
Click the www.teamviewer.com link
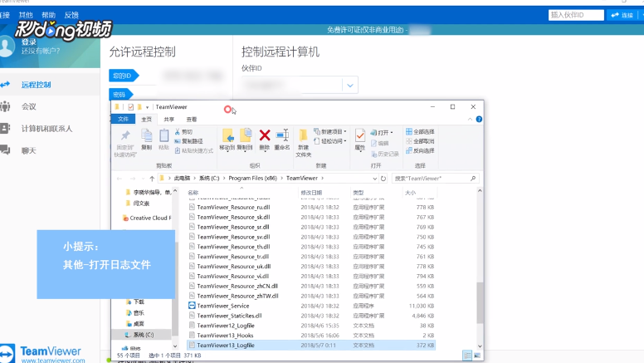(x=53, y=361)
